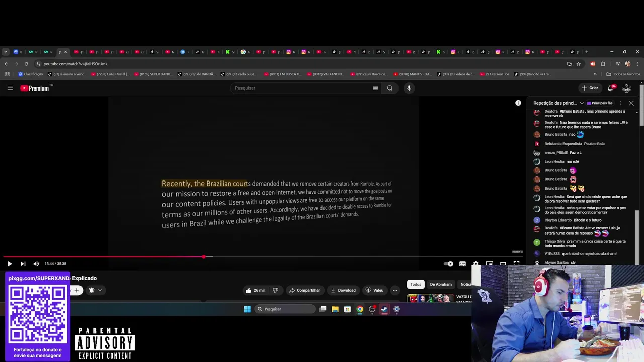Screen dimensions: 644x362
Task: Select the Todos recommendations chip
Action: coord(416,284)
